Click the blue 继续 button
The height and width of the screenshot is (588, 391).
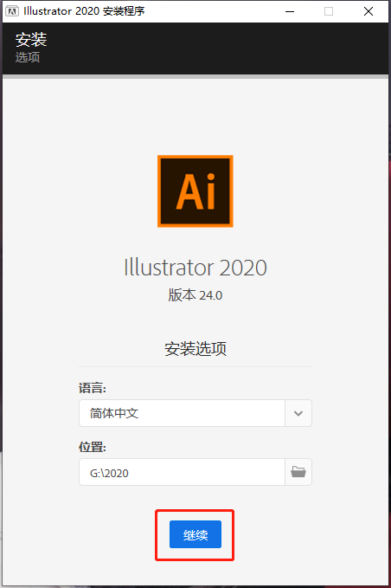click(195, 534)
